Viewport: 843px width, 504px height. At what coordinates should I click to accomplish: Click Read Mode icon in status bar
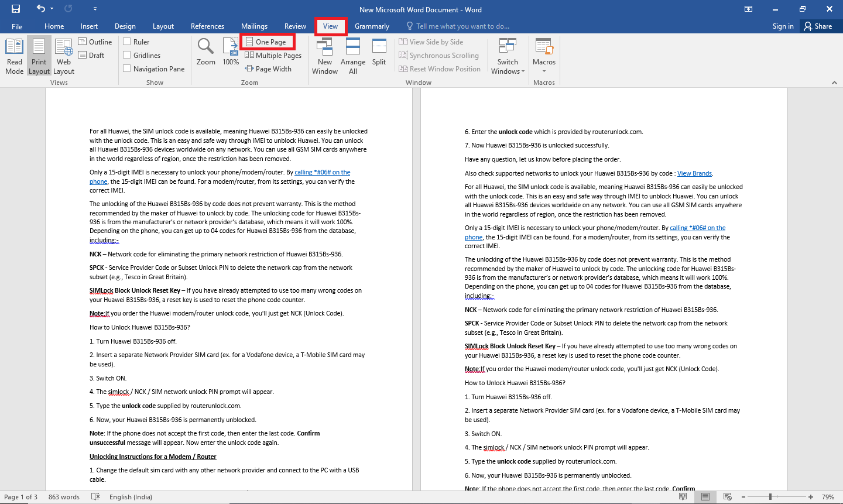click(x=683, y=497)
